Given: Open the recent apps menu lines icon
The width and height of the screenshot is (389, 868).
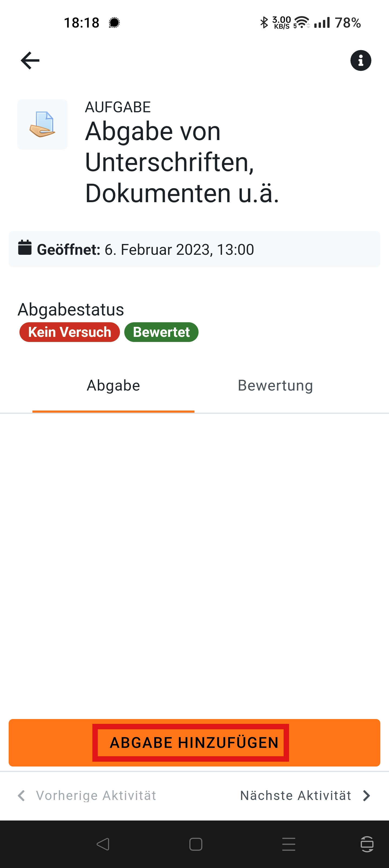Looking at the screenshot, I should pos(289,844).
